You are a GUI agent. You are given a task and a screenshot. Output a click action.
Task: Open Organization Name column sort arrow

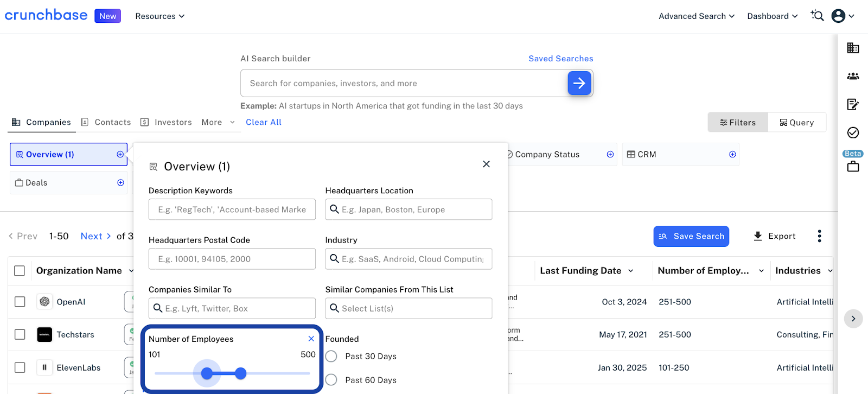pyautogui.click(x=131, y=271)
